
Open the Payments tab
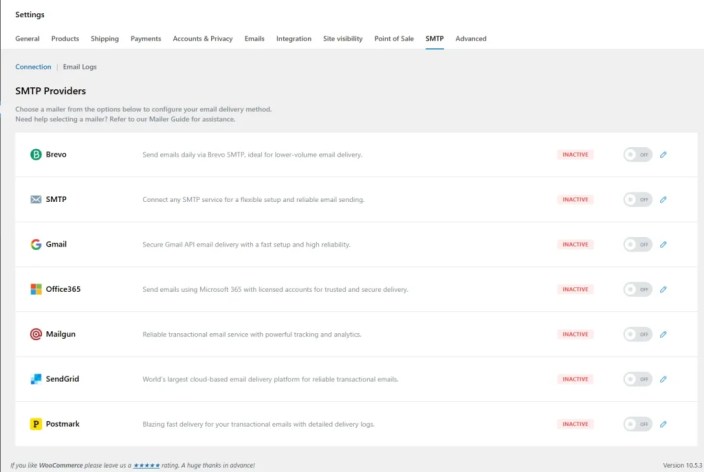[146, 39]
